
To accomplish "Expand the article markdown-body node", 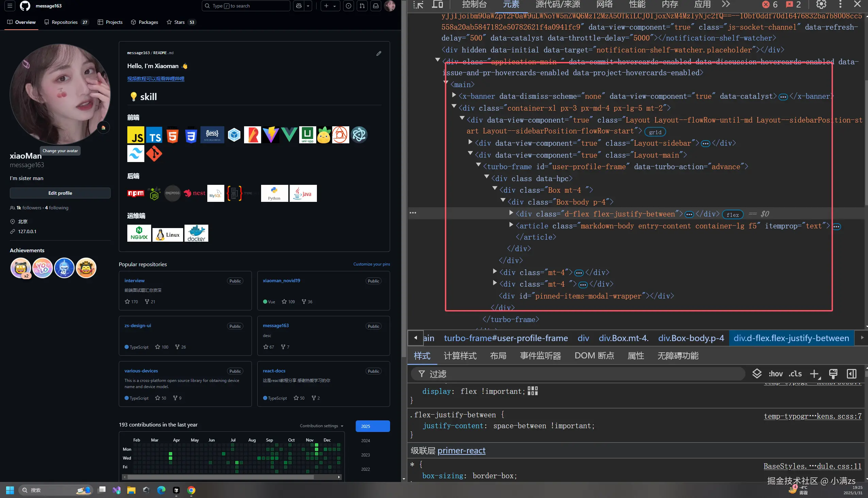I will pos(511,225).
